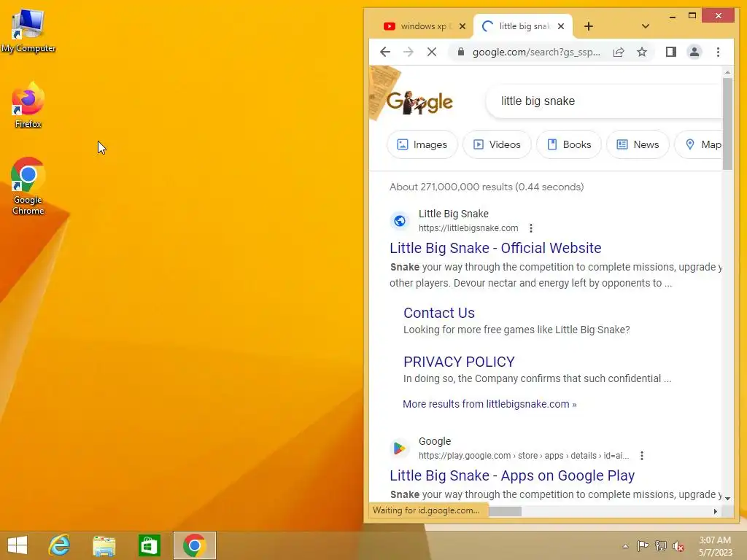Open Windows Store from taskbar

[x=149, y=545]
